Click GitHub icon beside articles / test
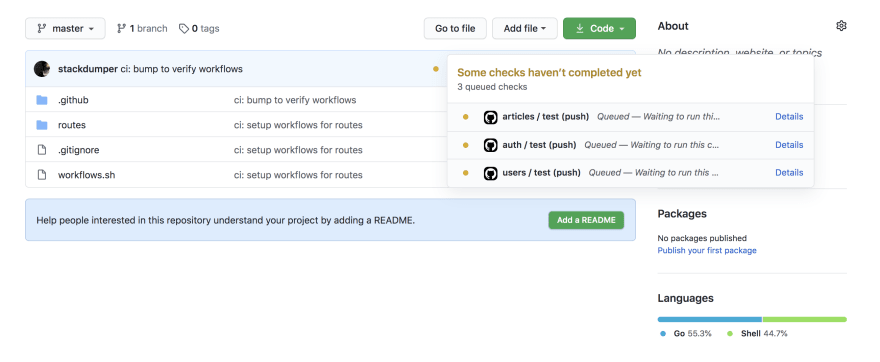 [491, 117]
